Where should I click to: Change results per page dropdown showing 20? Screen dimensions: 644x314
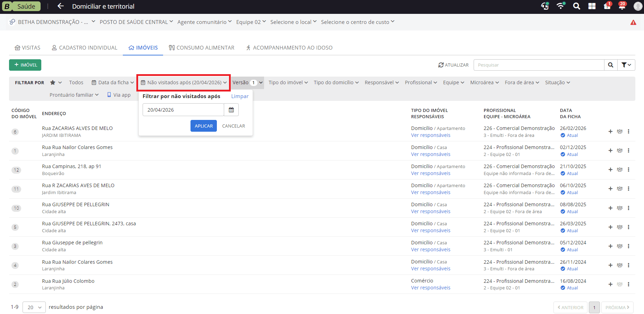click(34, 307)
